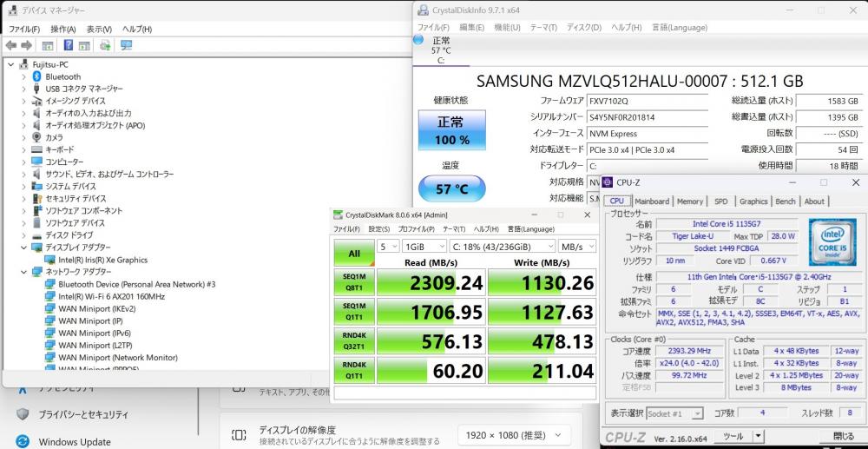Open the drive dropdown showing C: 18%
This screenshot has height=449, width=868.
[502, 247]
